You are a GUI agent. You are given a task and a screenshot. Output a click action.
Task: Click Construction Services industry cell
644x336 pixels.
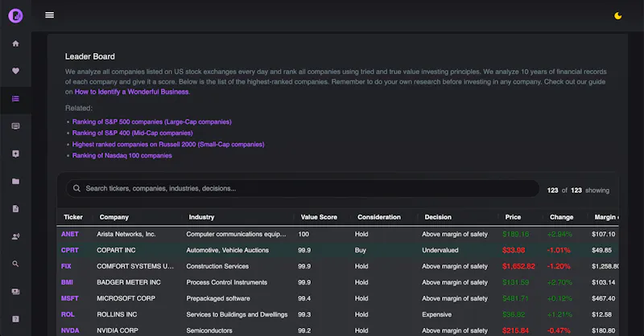(x=217, y=266)
